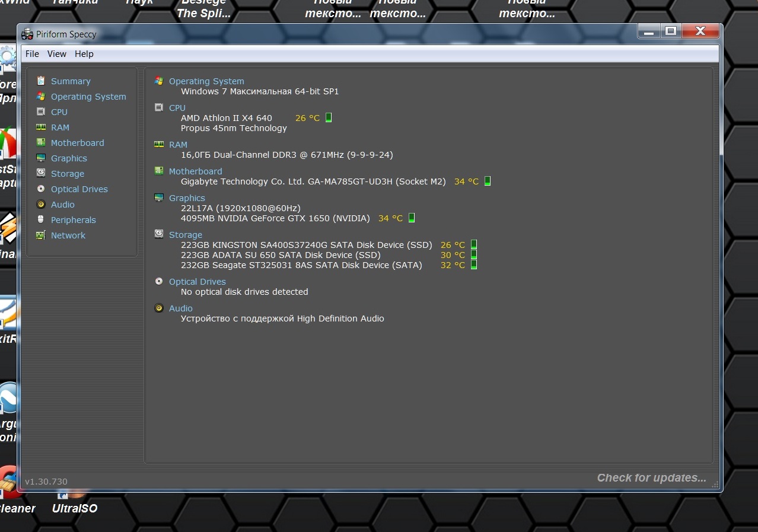
Task: Select the CPU sidebar icon
Action: tap(40, 112)
